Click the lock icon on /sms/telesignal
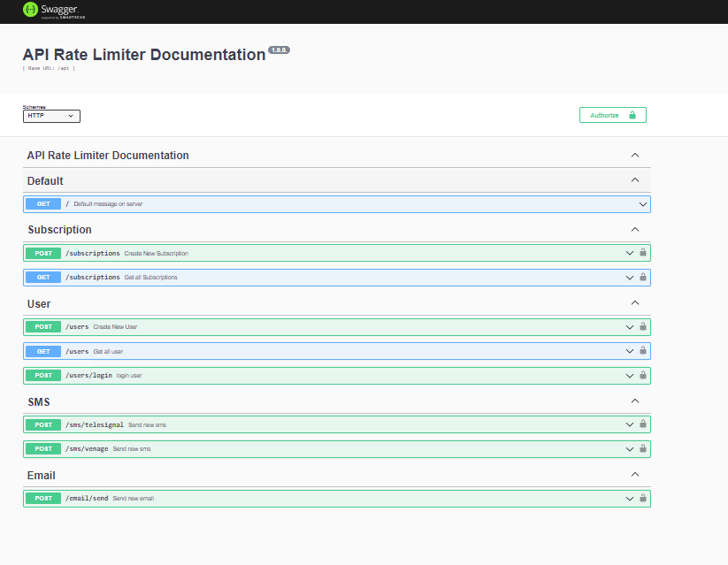Screen dimensions: 728x565 (643, 424)
